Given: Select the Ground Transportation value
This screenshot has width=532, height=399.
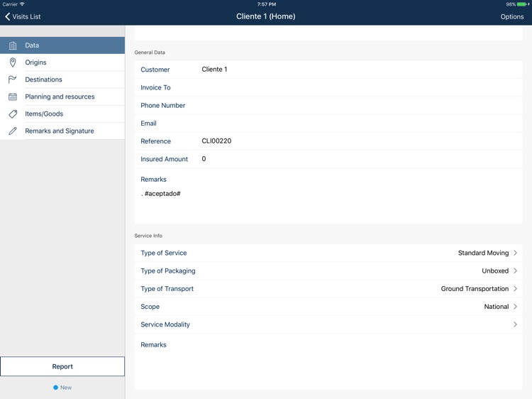Looking at the screenshot, I should point(475,289).
